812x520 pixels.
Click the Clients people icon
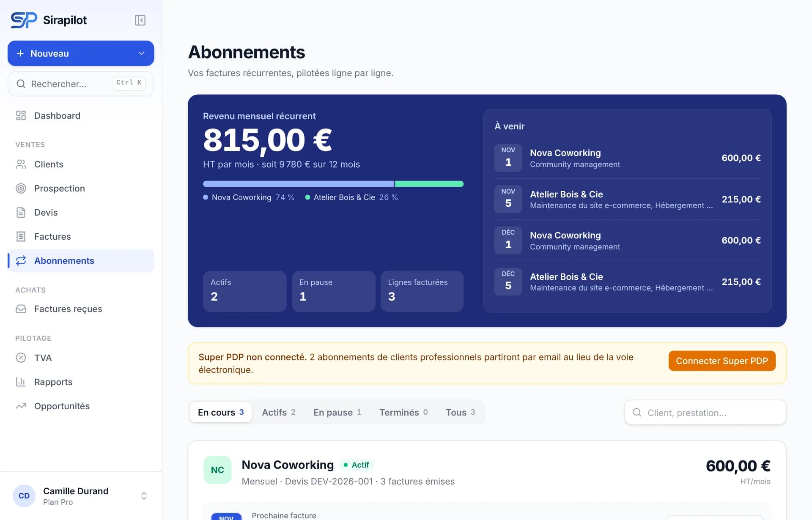[x=21, y=164]
